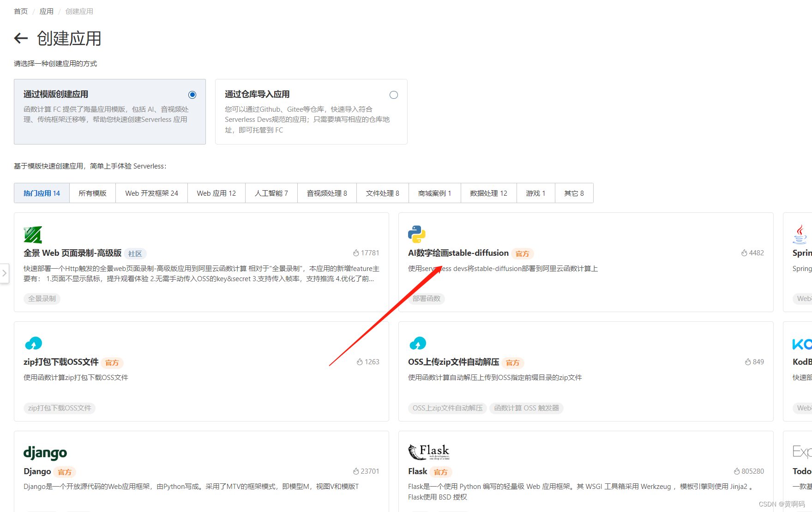This screenshot has width=812, height=512.
Task: Select 通过仓库导入应用 radio button
Action: point(394,95)
